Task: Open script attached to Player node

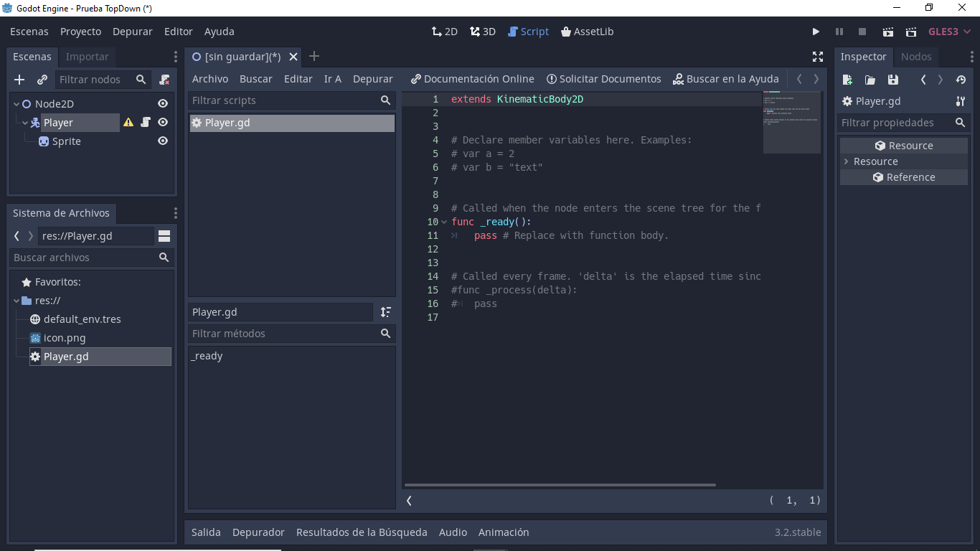Action: (146, 123)
